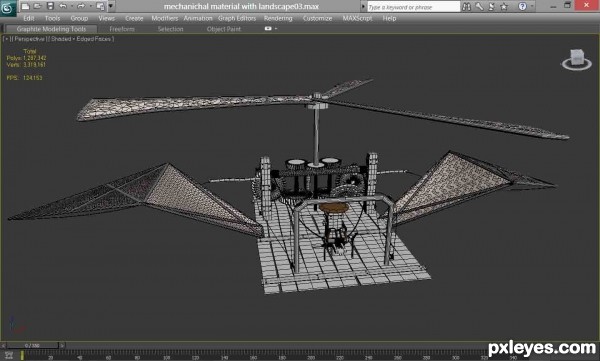Viewport: 600px width, 361px height.
Task: Open the Help menu
Action: (x=389, y=18)
